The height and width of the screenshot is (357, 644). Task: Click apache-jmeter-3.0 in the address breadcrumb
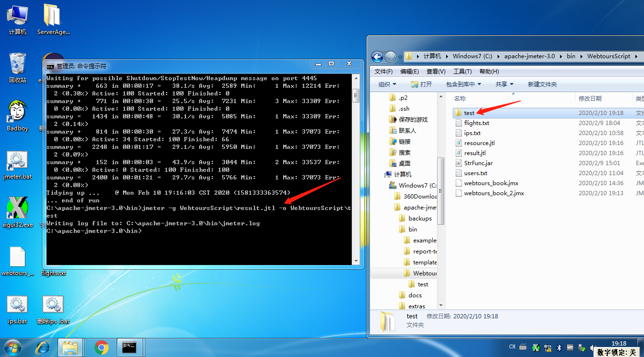point(530,56)
